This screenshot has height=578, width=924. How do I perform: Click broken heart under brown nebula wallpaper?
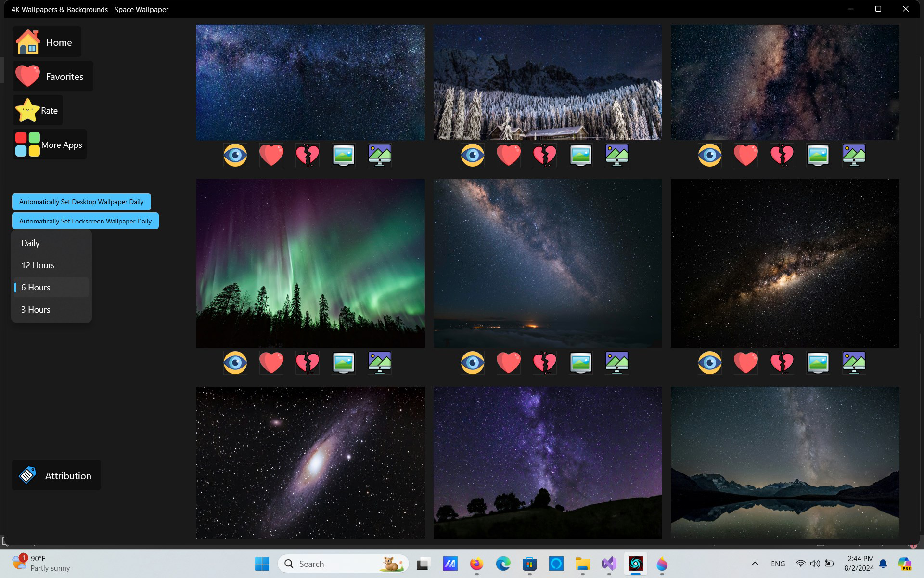(782, 155)
